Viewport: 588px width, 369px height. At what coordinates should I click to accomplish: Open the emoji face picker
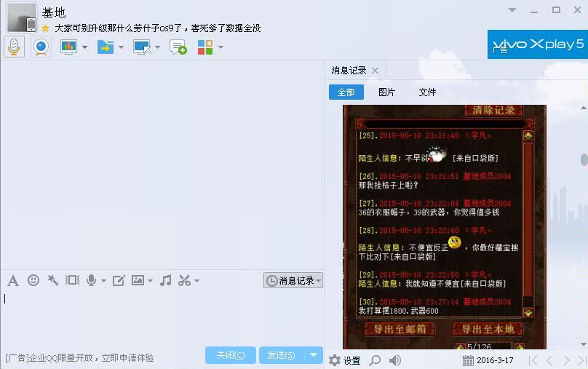[x=33, y=280]
